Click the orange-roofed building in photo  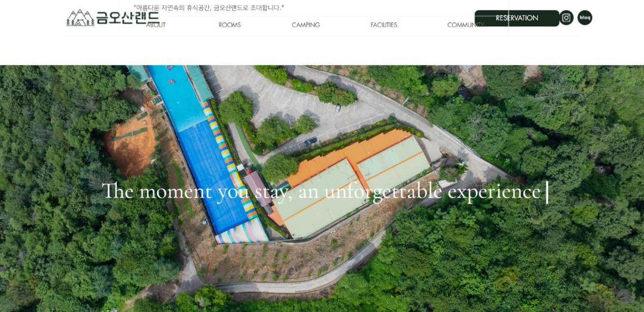[x=357, y=181]
